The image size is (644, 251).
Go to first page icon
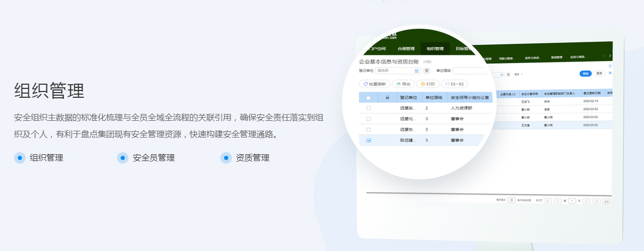click(x=547, y=201)
